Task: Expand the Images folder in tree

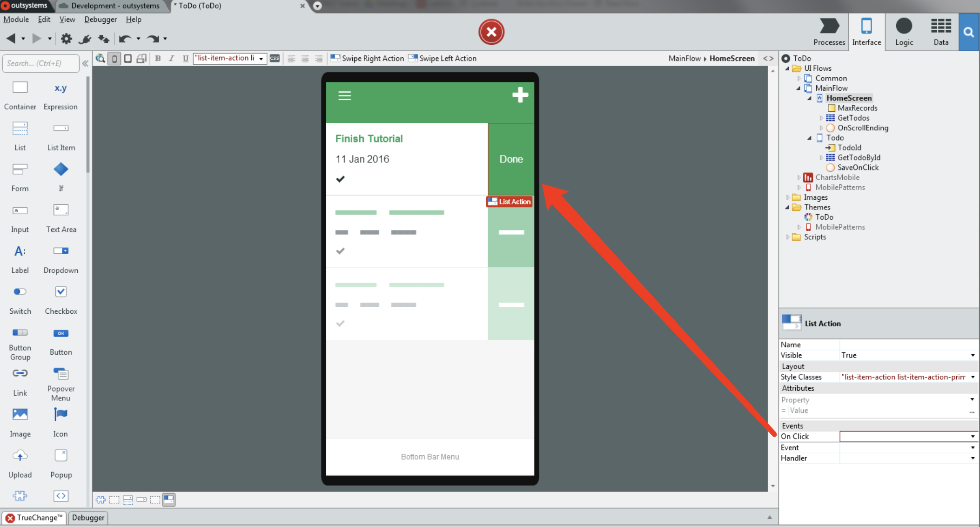Action: (788, 197)
